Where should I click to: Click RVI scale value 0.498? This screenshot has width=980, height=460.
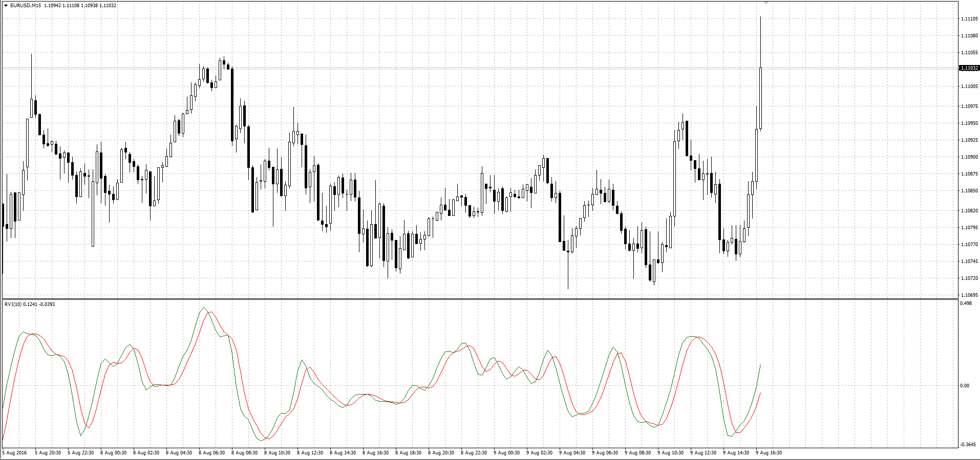click(x=966, y=303)
